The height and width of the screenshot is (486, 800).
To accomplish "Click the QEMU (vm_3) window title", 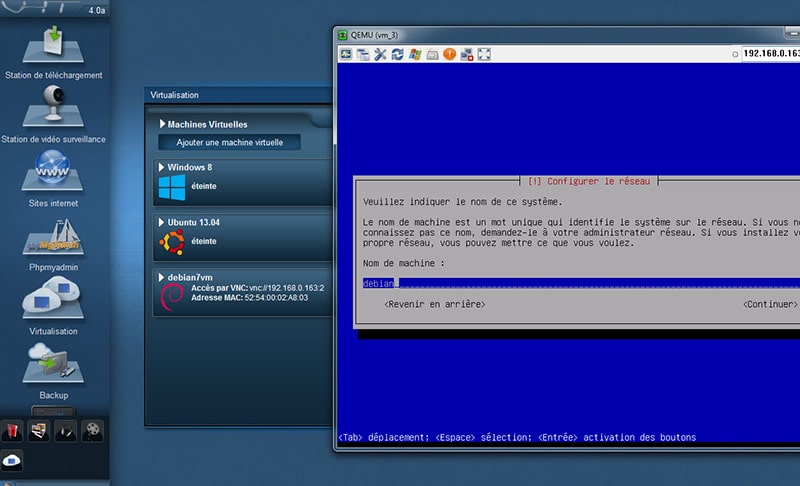I will pos(374,35).
